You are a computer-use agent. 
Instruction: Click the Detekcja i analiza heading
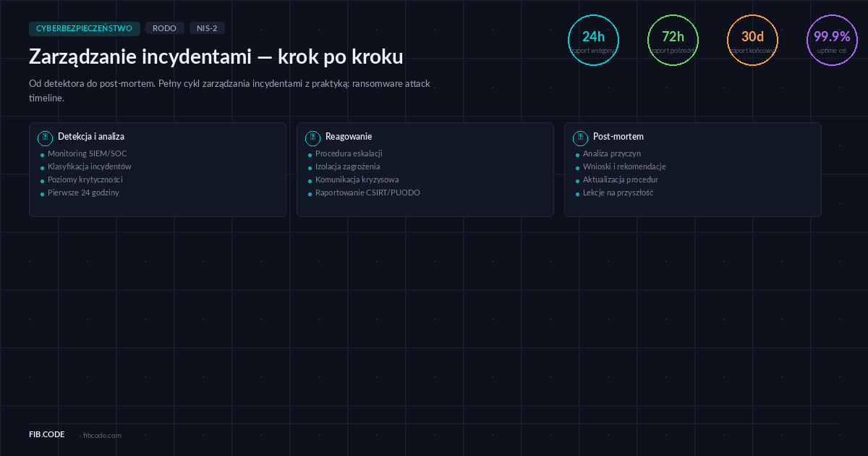pos(91,136)
